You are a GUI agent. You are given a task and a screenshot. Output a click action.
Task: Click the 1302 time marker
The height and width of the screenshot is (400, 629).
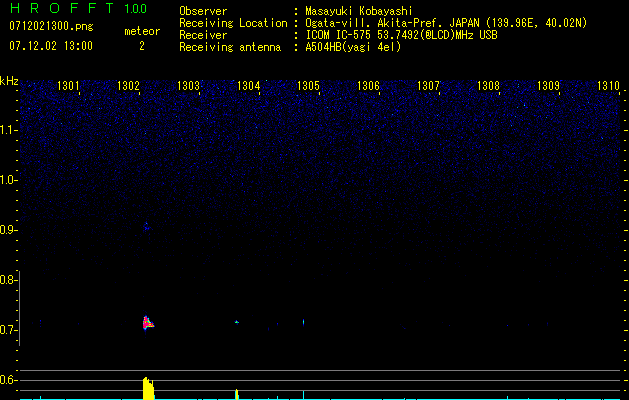pyautogui.click(x=128, y=86)
